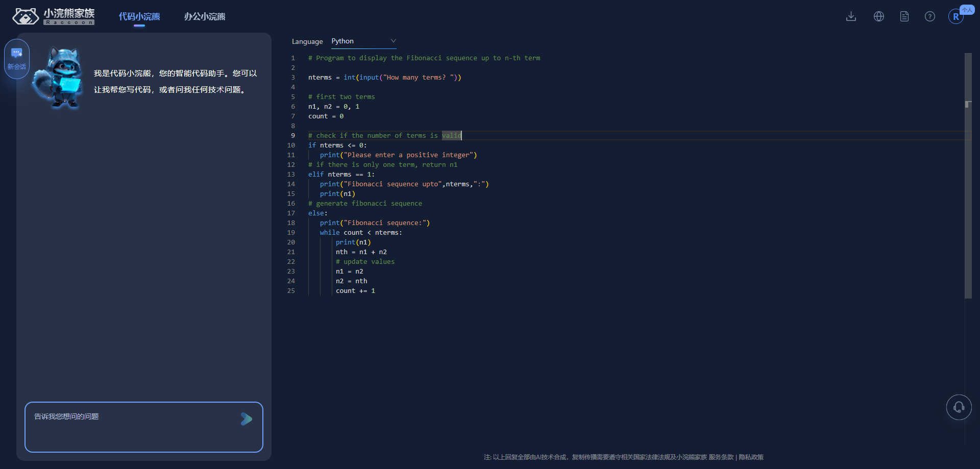Click the 小浣熊家族 Raccoon logo
The image size is (980, 469).
54,16
